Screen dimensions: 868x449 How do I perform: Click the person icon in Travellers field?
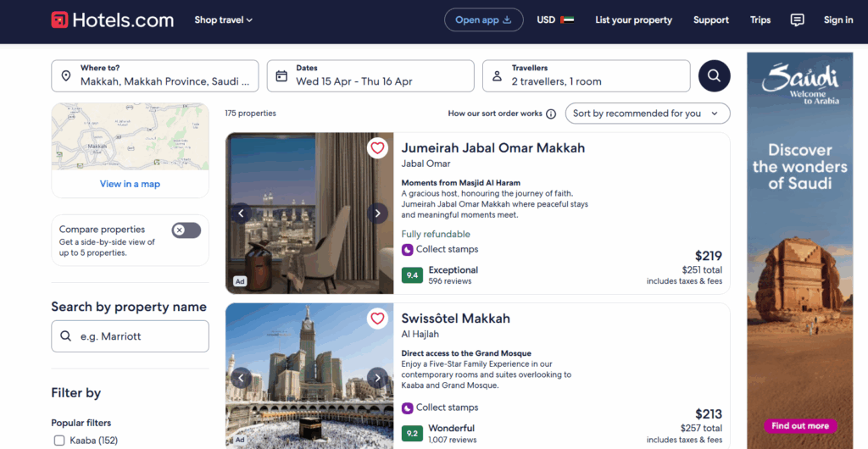pyautogui.click(x=497, y=75)
